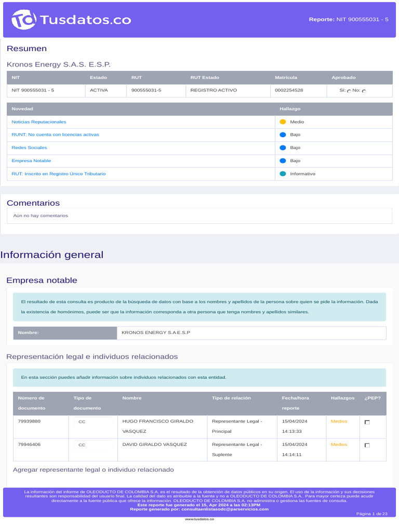Open the CC document type dropdown for 79939880

(93, 422)
